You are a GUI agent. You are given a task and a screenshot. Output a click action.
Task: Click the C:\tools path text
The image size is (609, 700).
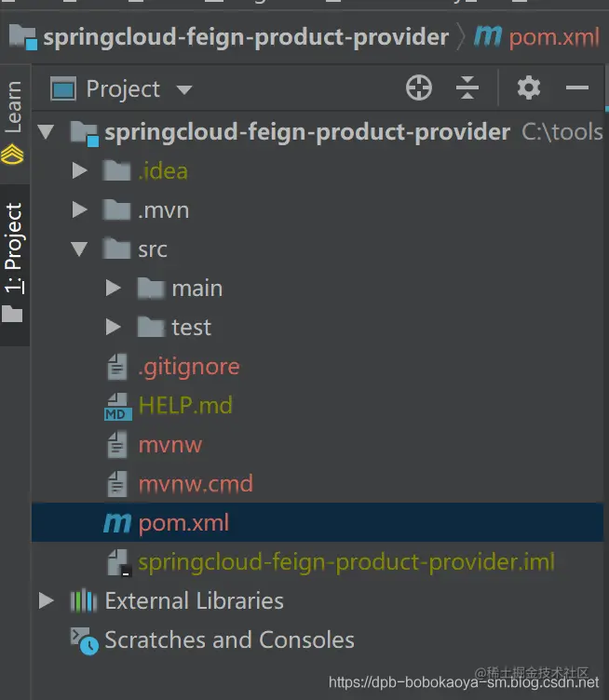[x=562, y=132]
